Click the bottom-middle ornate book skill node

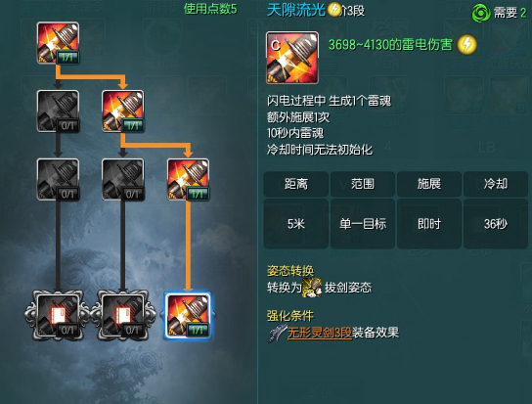(123, 315)
